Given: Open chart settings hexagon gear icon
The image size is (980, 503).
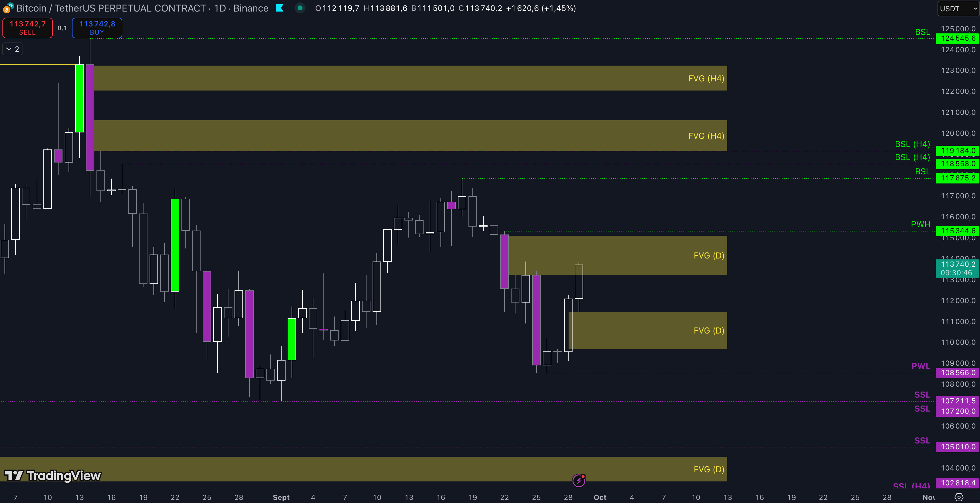Looking at the screenshot, I should pos(959,497).
